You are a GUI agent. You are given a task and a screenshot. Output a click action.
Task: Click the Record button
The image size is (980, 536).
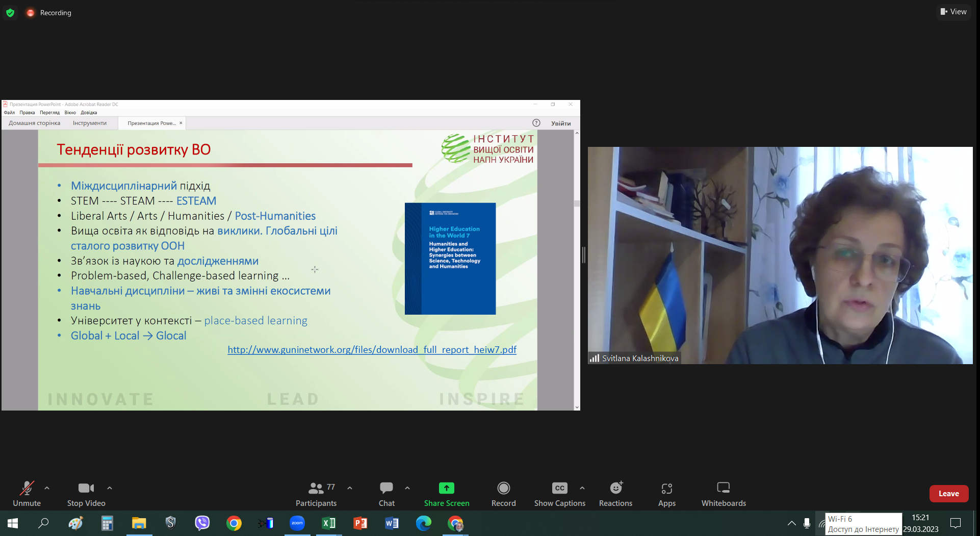(x=503, y=494)
